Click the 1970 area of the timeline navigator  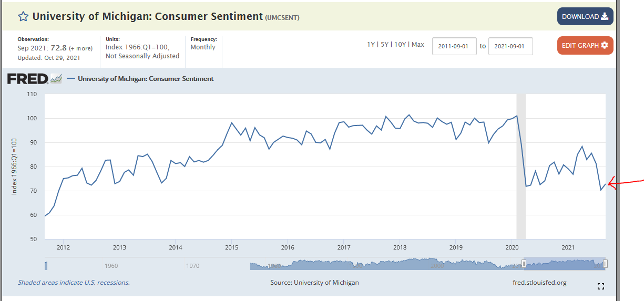point(192,266)
